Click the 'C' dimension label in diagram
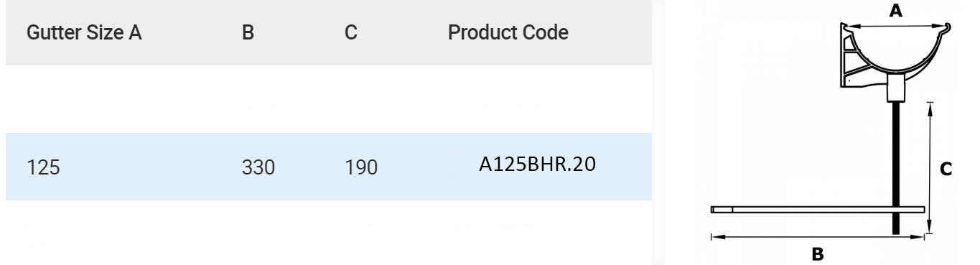This screenshot has width=980, height=265. point(946,169)
